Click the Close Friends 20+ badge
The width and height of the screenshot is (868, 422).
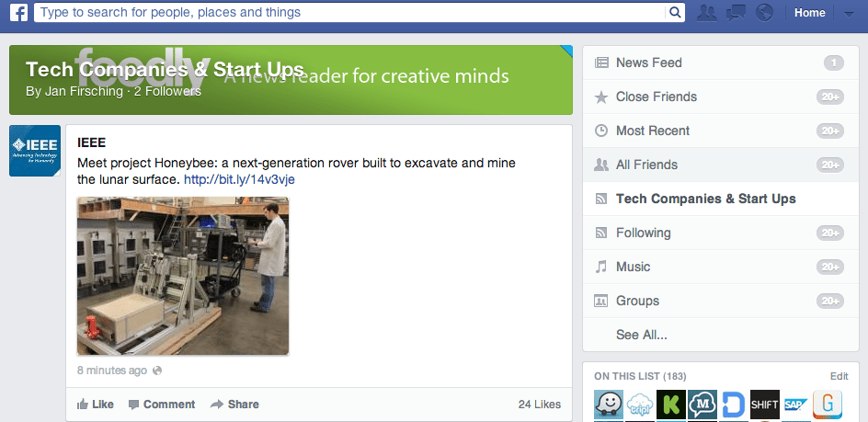830,97
